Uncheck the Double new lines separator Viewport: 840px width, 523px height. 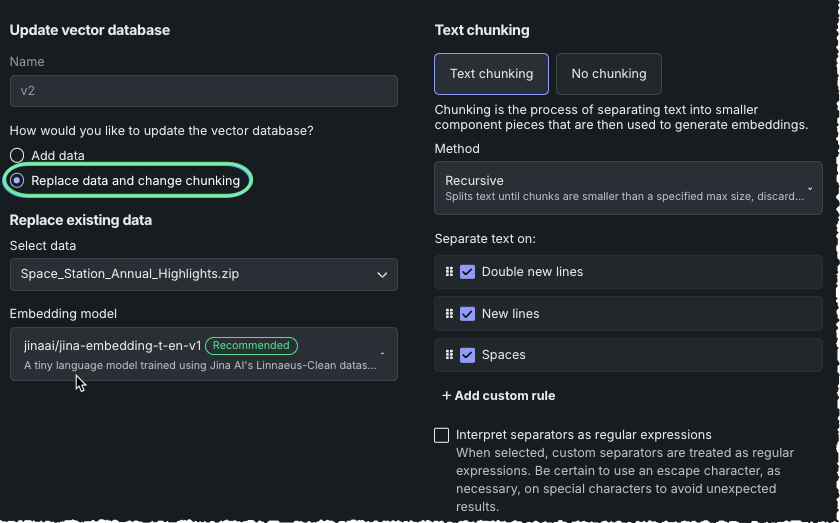coord(467,272)
